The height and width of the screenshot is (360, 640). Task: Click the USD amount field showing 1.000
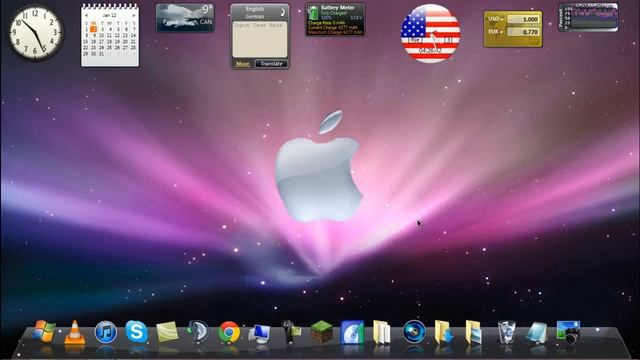tap(523, 19)
